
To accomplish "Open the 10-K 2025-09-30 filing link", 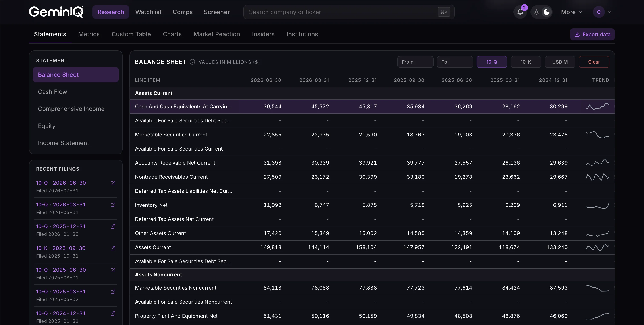I will [x=61, y=248].
